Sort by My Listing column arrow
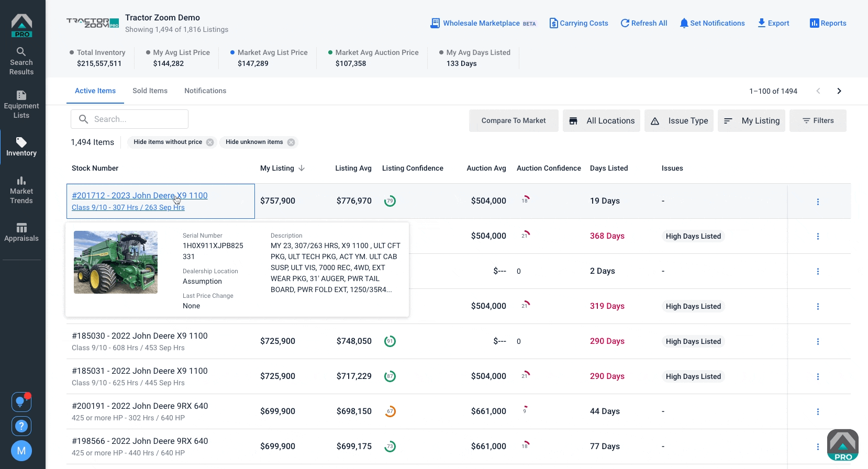 click(x=302, y=168)
